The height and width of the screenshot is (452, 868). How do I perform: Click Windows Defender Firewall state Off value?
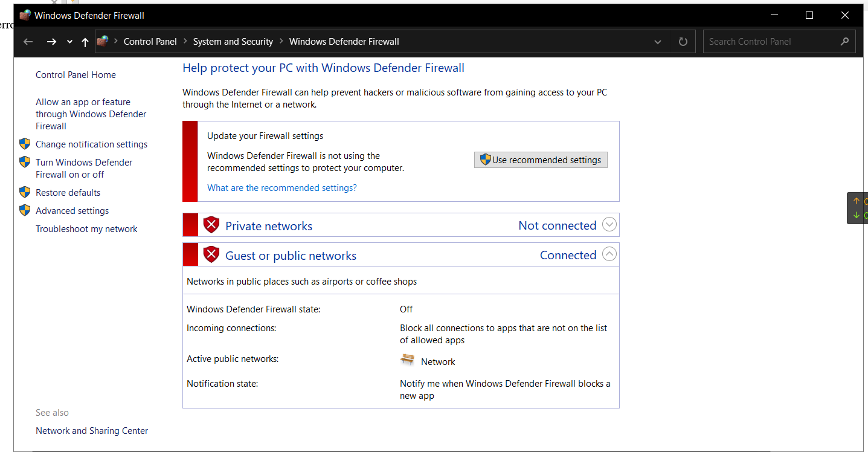point(407,309)
